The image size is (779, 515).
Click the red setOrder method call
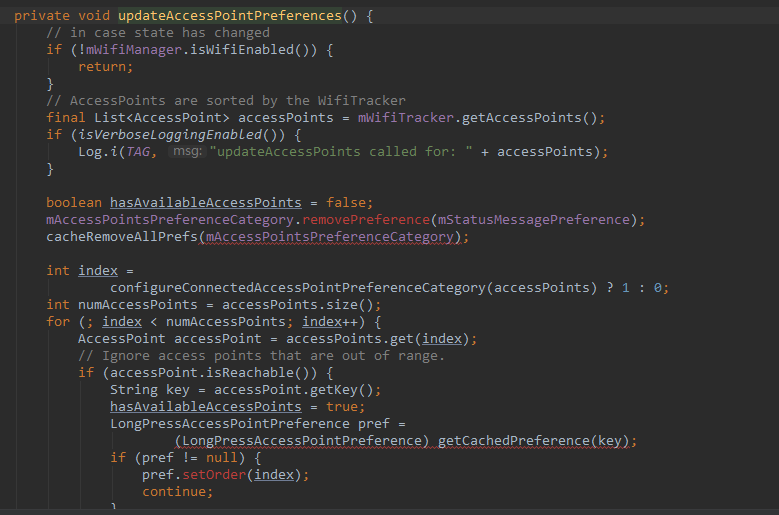click(x=214, y=475)
